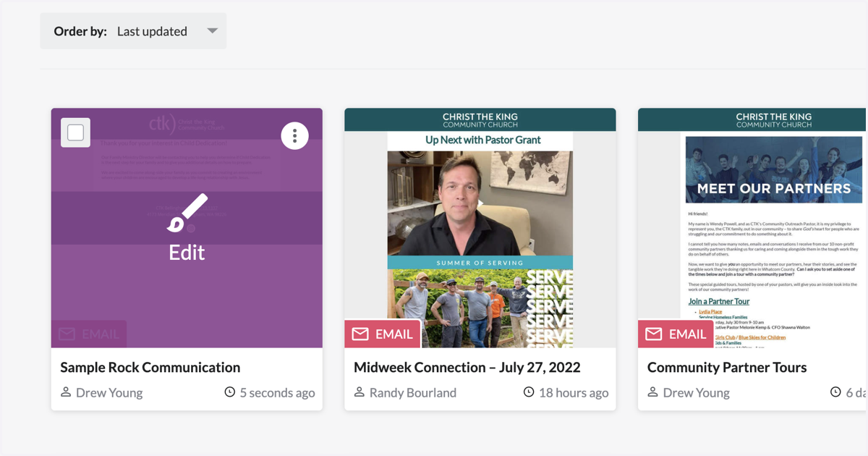Click person icon on Community Partner Tours card
868x456 pixels.
653,392
